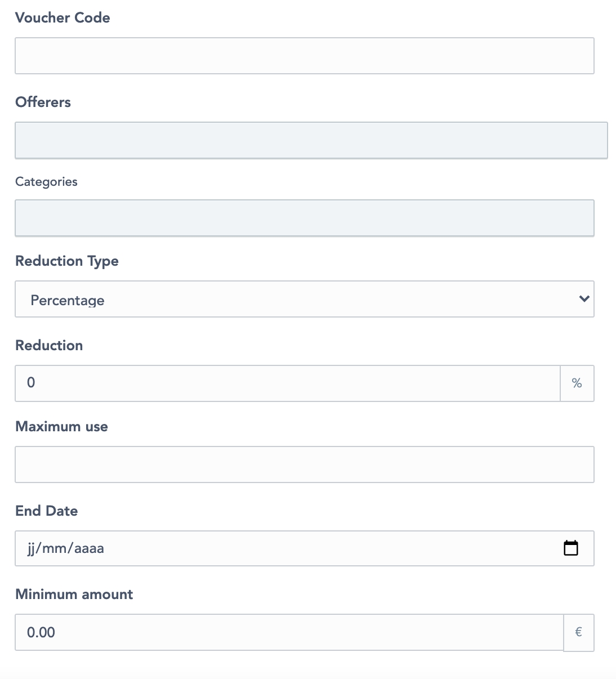Open the End Date calendar picker icon
This screenshot has width=616, height=679.
[x=570, y=548]
